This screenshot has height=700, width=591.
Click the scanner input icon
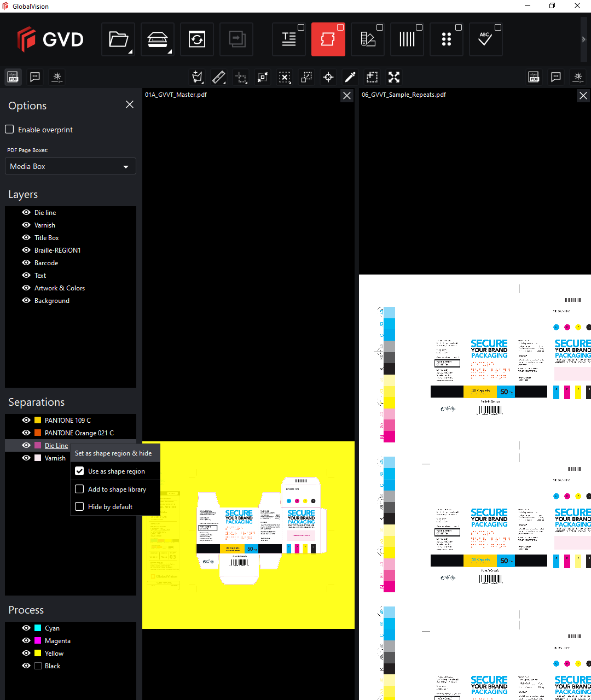(x=158, y=39)
